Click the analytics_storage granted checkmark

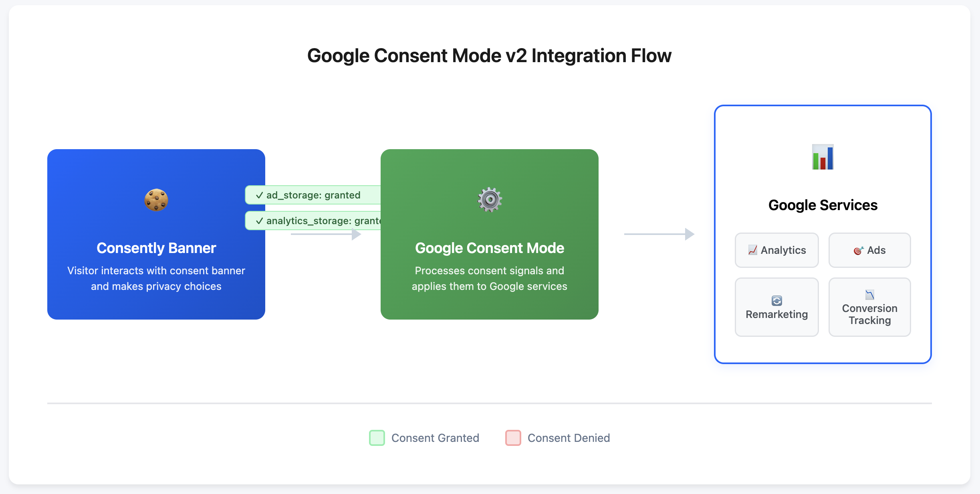tap(259, 221)
